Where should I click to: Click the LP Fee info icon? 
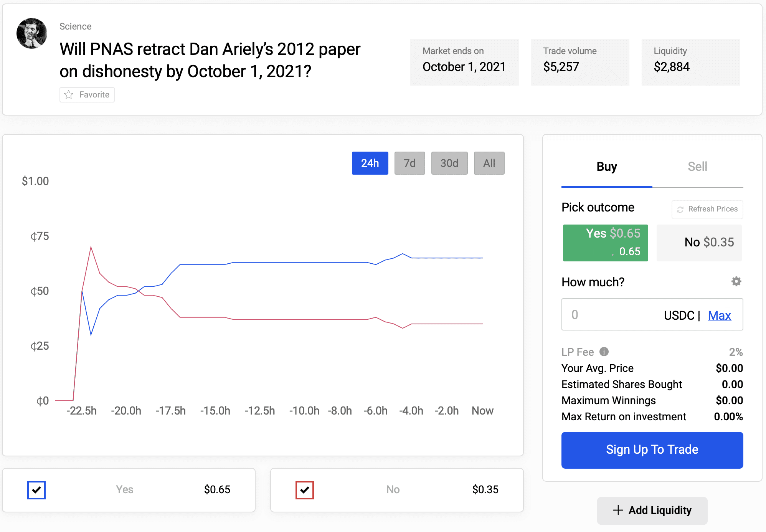point(604,352)
